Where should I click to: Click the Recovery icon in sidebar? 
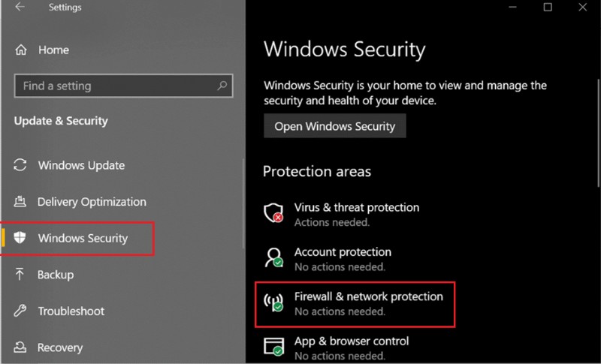pos(22,347)
